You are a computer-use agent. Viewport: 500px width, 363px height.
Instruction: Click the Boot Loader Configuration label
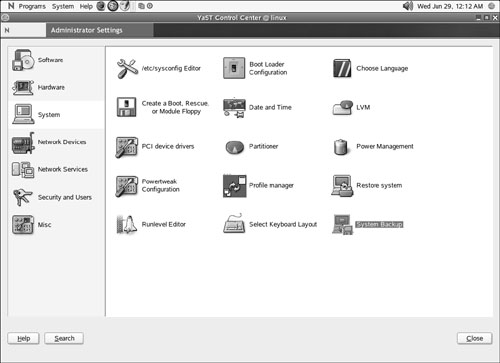tap(268, 68)
